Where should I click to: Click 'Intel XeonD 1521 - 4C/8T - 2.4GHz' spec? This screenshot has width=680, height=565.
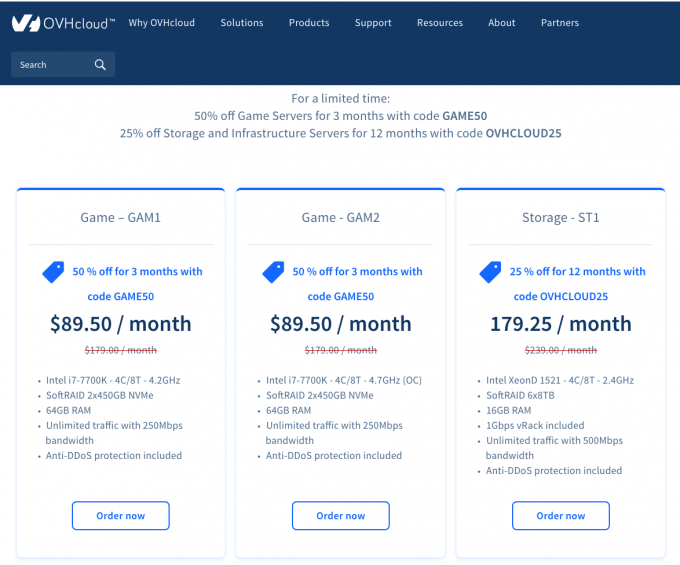559,380
